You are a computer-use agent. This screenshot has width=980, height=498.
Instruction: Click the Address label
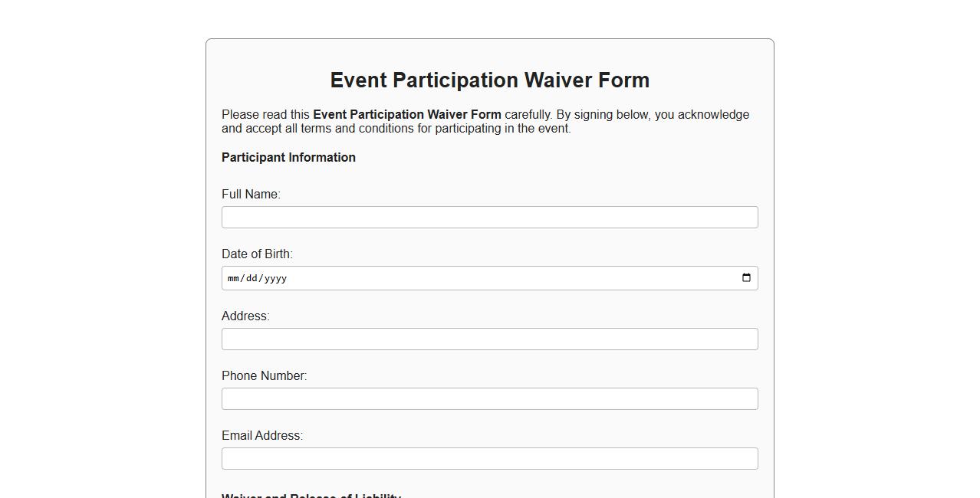[245, 316]
